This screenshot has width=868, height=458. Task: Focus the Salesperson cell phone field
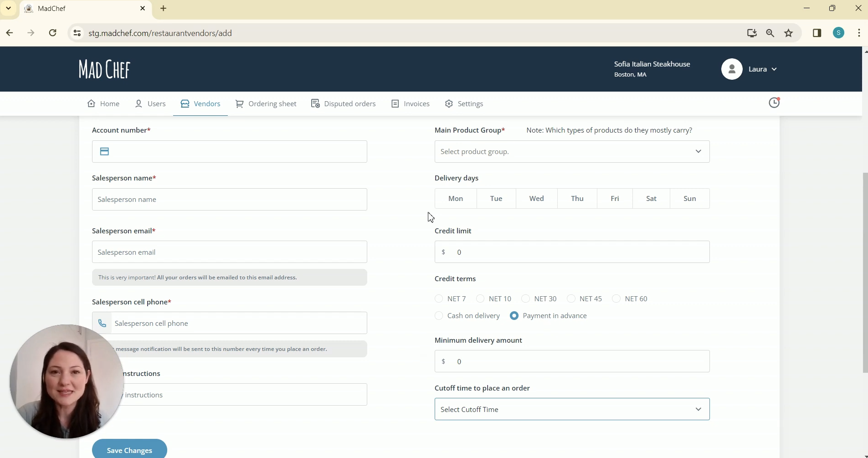coord(230,324)
